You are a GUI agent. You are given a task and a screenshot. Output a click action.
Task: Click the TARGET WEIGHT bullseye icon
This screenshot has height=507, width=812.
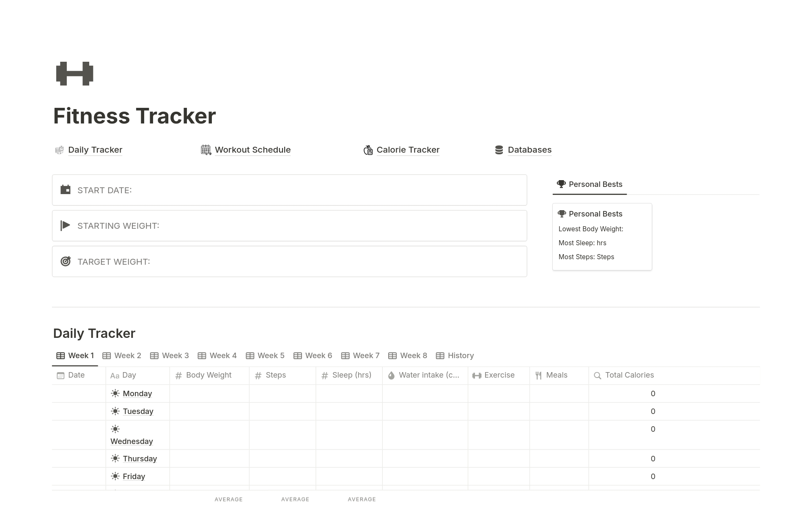click(66, 261)
